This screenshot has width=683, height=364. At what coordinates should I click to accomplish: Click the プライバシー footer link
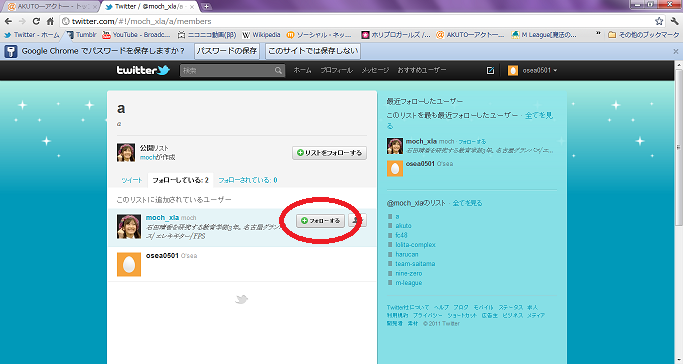427,315
